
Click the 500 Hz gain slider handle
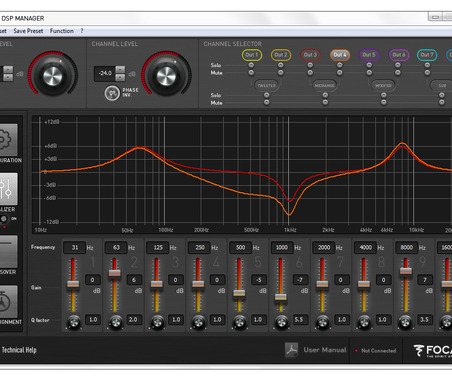239,293
